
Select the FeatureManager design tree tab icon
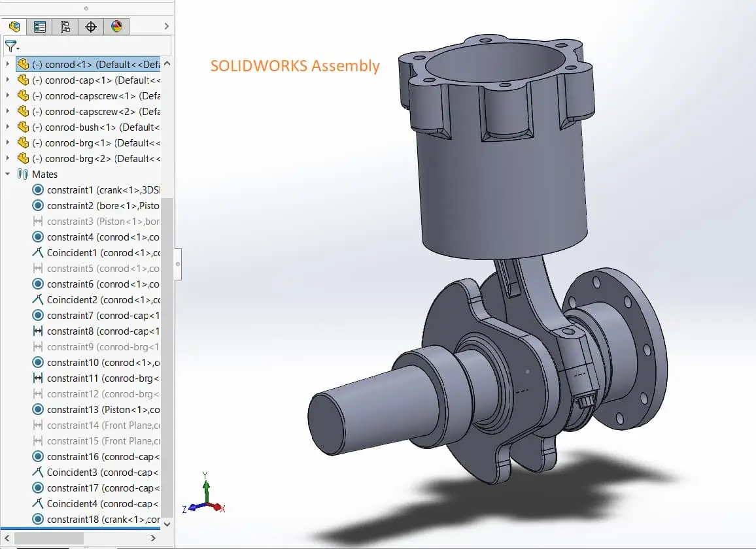pyautogui.click(x=14, y=26)
